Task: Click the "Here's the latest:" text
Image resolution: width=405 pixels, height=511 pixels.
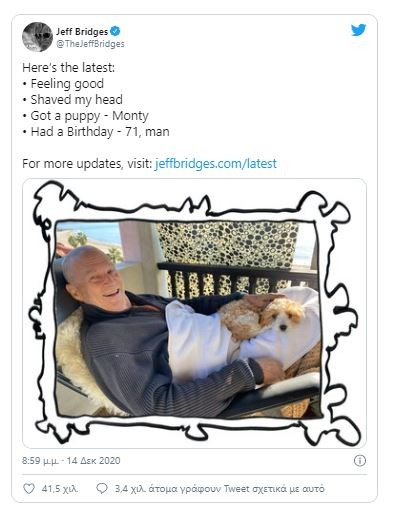Action: point(69,68)
